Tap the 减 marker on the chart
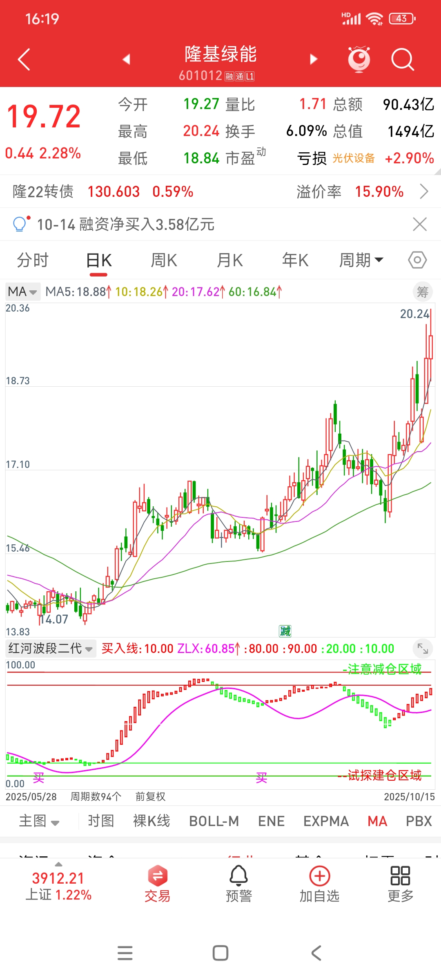Image resolution: width=441 pixels, height=980 pixels. [x=285, y=631]
